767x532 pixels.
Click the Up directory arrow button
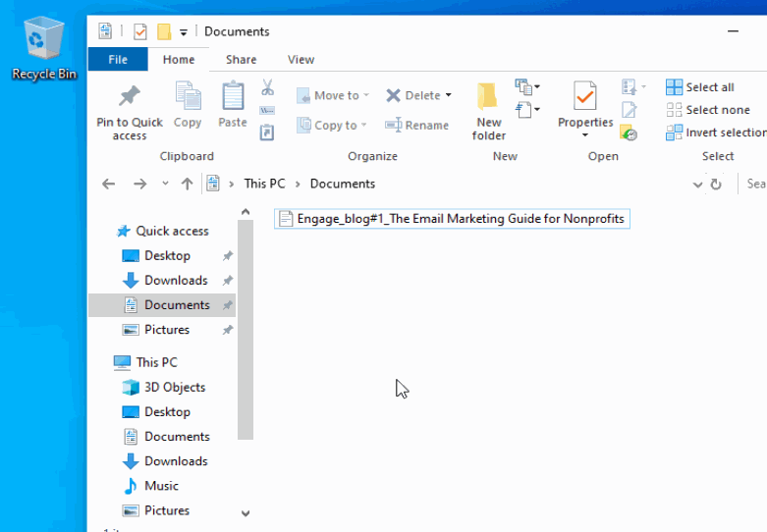(x=187, y=184)
